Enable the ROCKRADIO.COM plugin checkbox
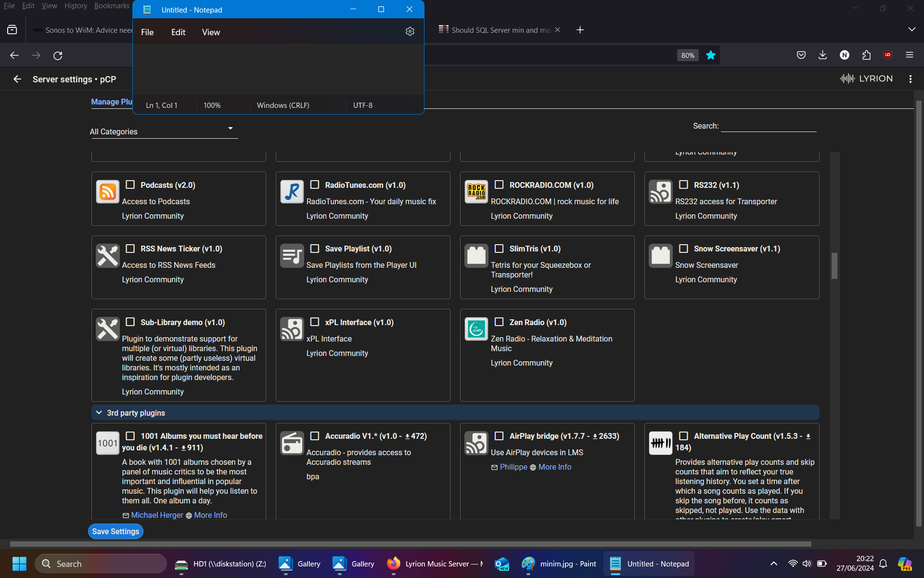The height and width of the screenshot is (578, 924). [x=499, y=184]
